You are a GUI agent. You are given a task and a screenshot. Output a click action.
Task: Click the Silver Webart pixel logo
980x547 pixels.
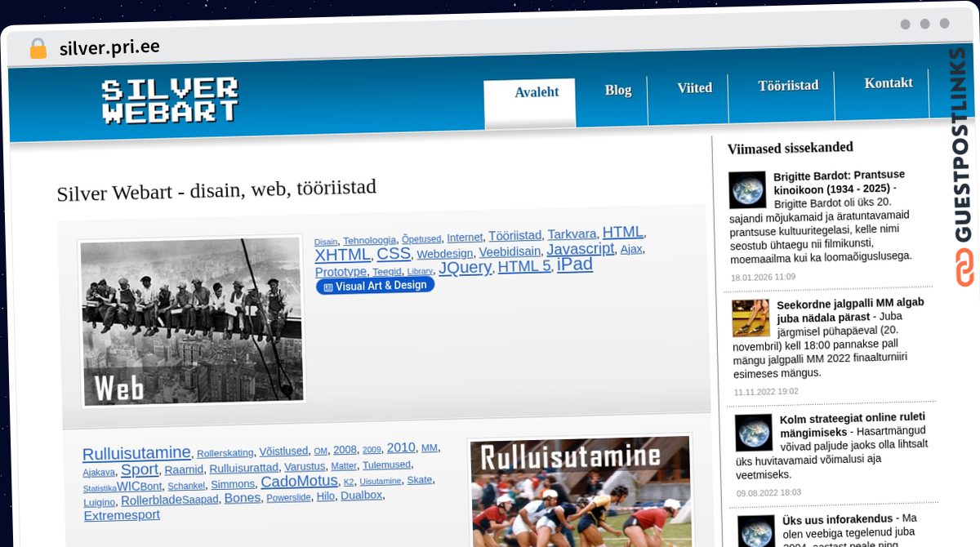click(170, 100)
